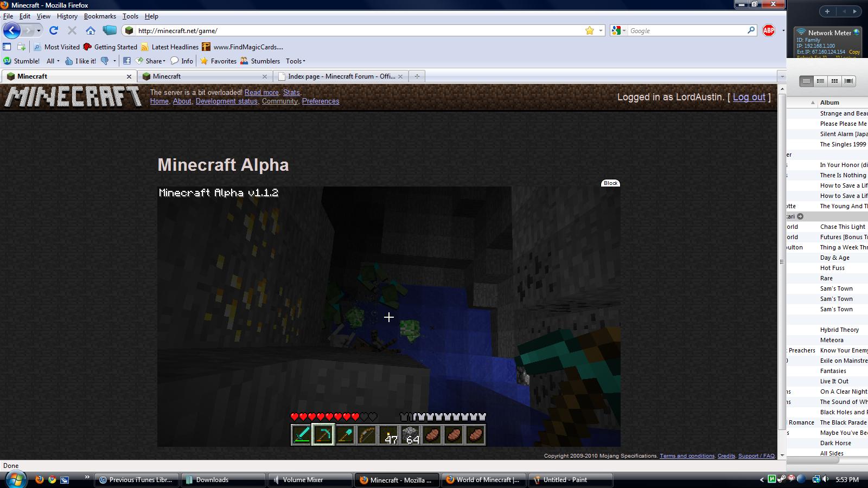Open the Read more link
Viewport: 868px width, 488px height.
261,93
